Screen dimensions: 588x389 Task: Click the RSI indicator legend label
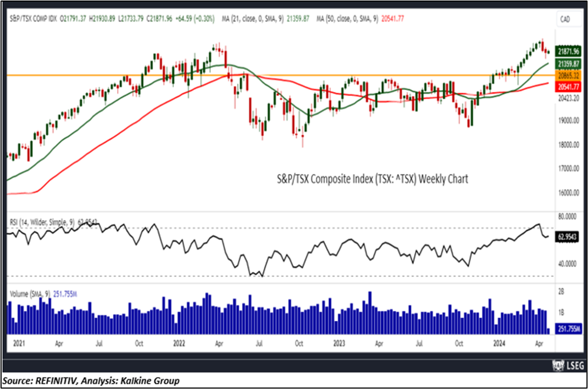[53, 222]
